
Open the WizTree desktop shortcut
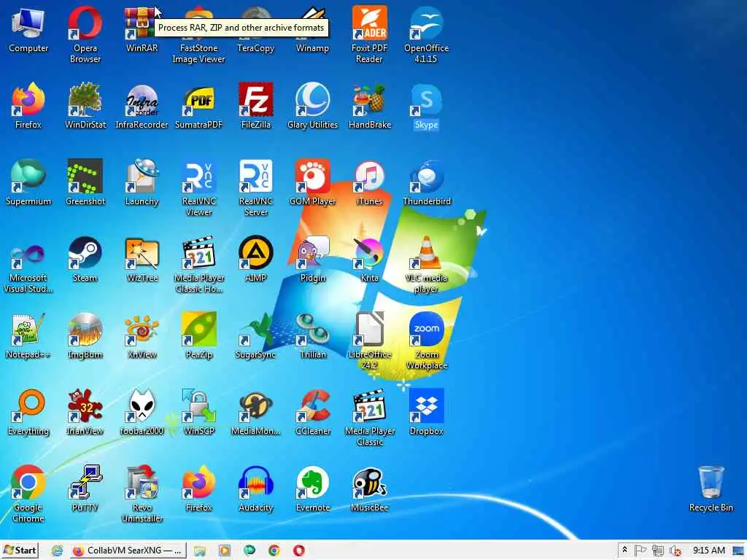pyautogui.click(x=142, y=259)
